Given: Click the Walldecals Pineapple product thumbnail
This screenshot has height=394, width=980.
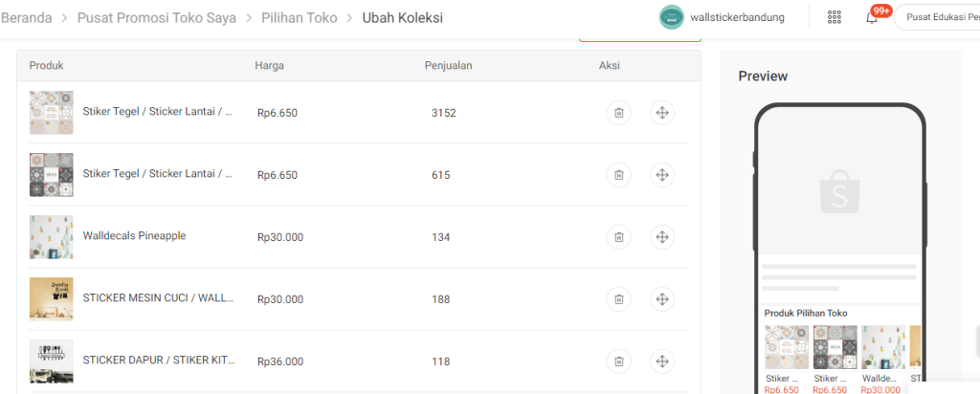Looking at the screenshot, I should coord(51,237).
